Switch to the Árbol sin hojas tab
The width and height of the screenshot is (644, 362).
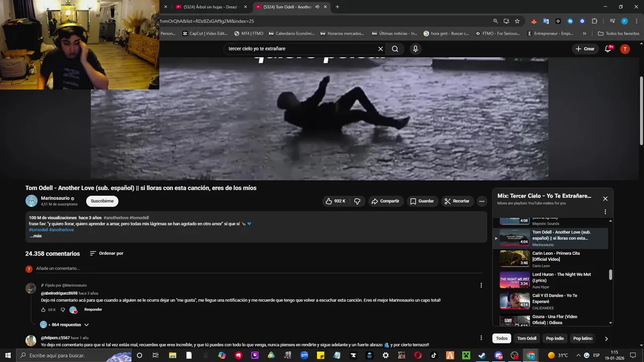[x=210, y=7]
